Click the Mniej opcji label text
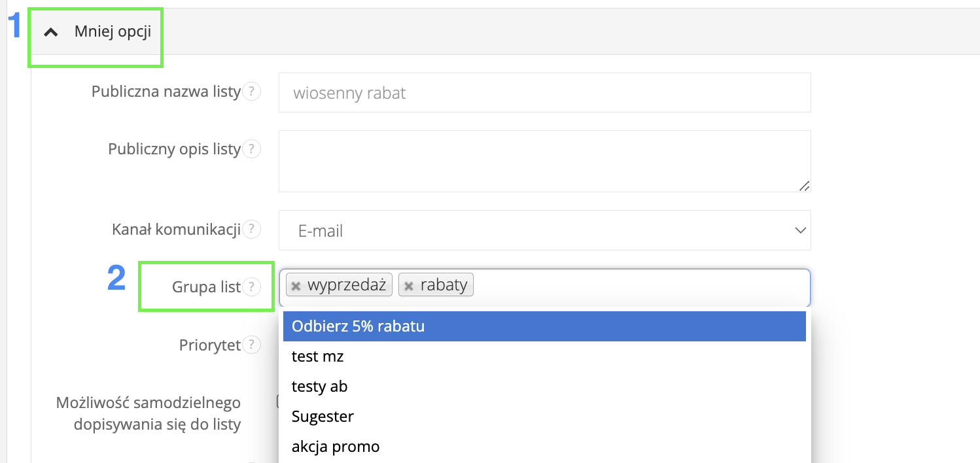Screen dimensions: 980x463 (113, 31)
